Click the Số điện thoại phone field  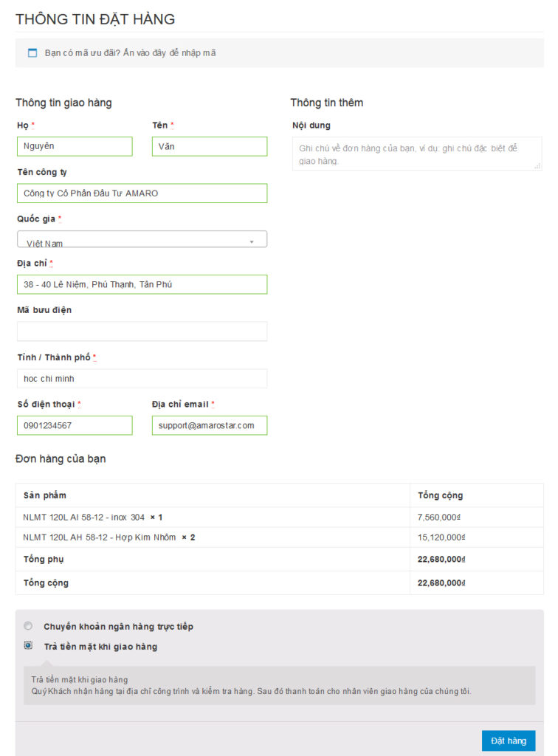point(75,426)
